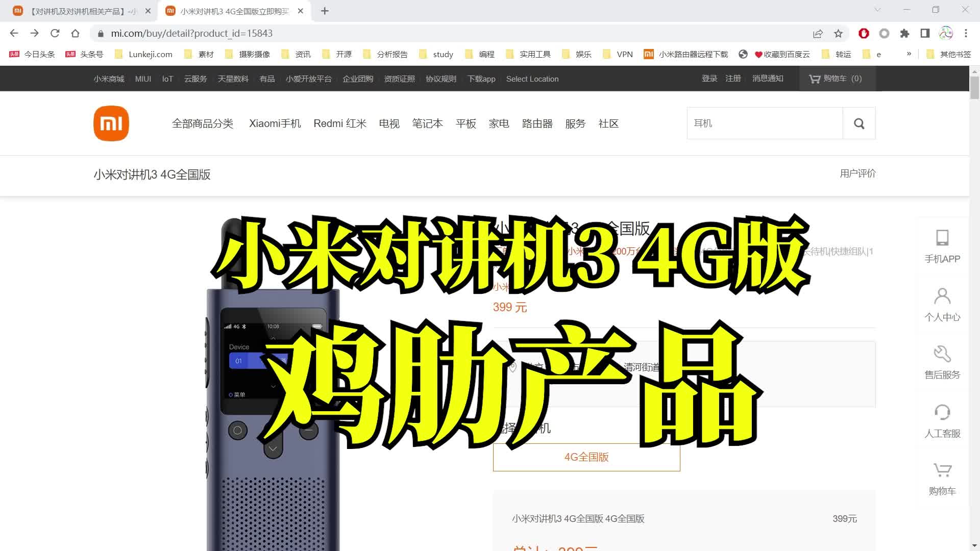The width and height of the screenshot is (980, 551).
Task: Toggle the browser side panel icon
Action: click(925, 33)
